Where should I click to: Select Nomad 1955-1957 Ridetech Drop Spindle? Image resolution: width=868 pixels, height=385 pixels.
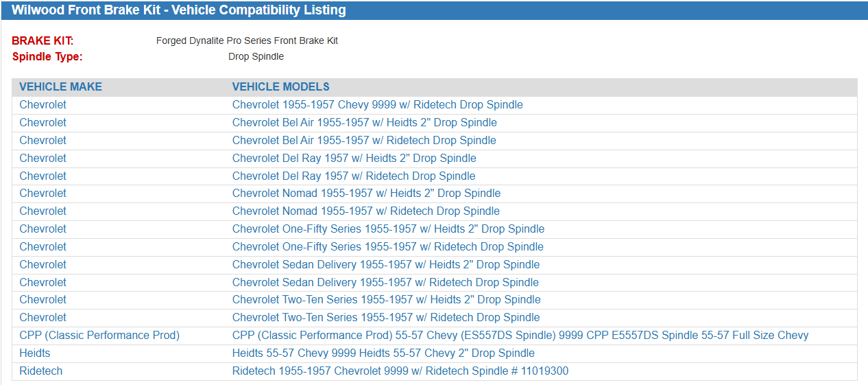tap(366, 211)
